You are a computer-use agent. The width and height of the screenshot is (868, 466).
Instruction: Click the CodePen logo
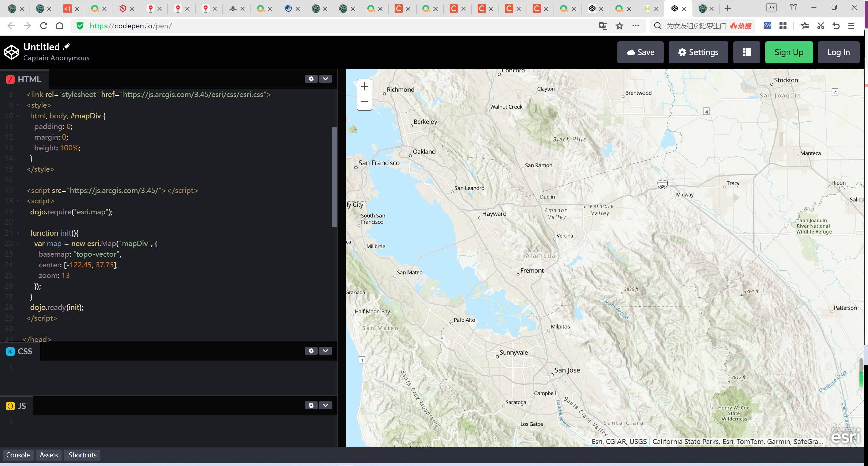point(11,52)
